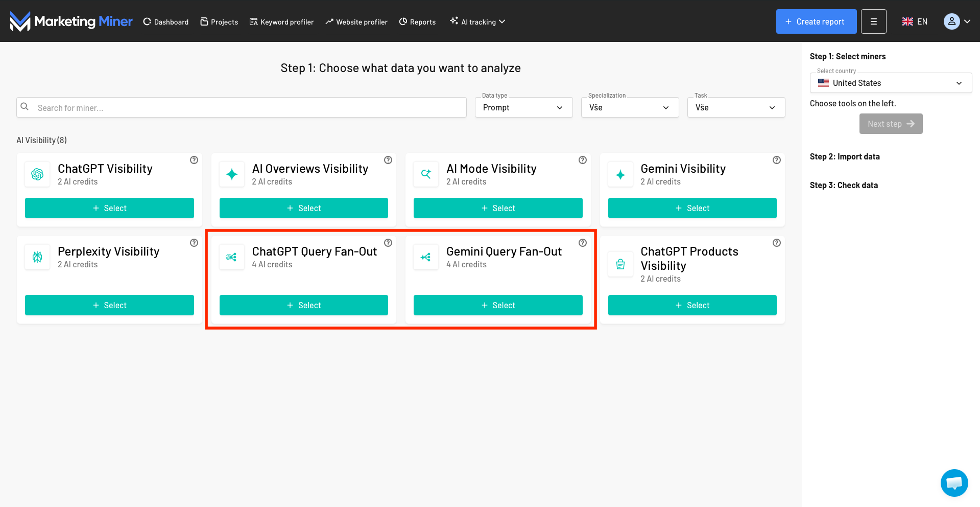Click the Perplexity Visibility miner icon
Screen dimensions: 980x507
point(37,257)
